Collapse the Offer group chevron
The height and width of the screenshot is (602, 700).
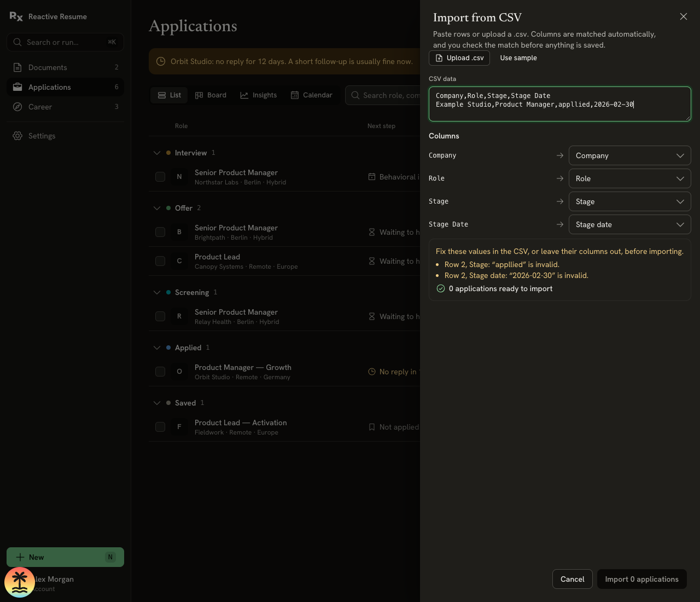[157, 208]
